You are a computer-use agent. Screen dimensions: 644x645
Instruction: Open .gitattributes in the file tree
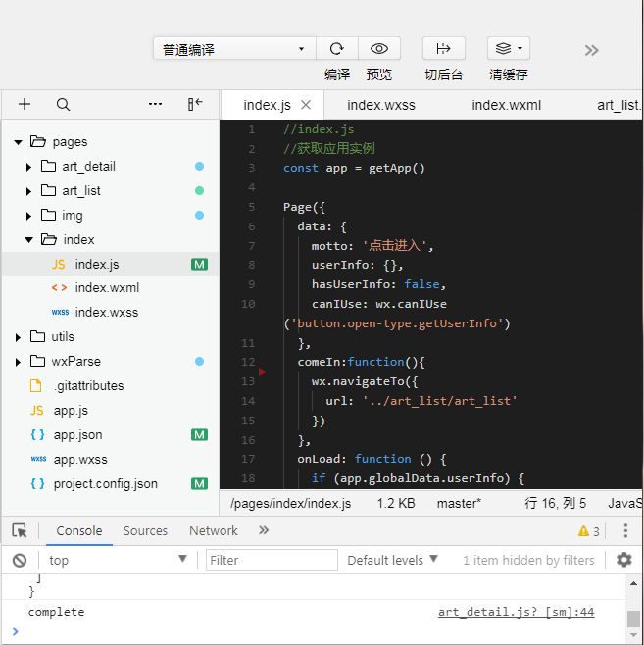[x=88, y=386]
